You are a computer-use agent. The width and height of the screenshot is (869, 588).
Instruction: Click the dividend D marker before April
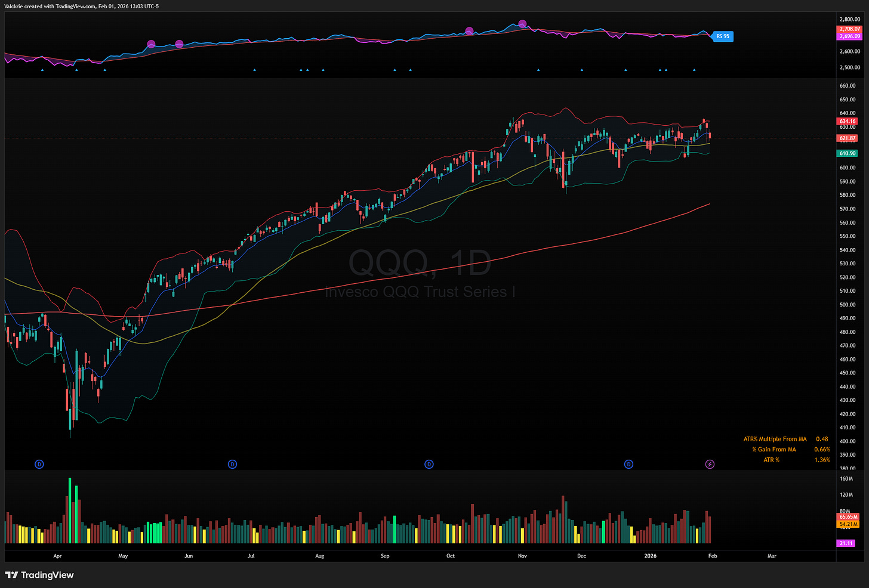pos(39,464)
